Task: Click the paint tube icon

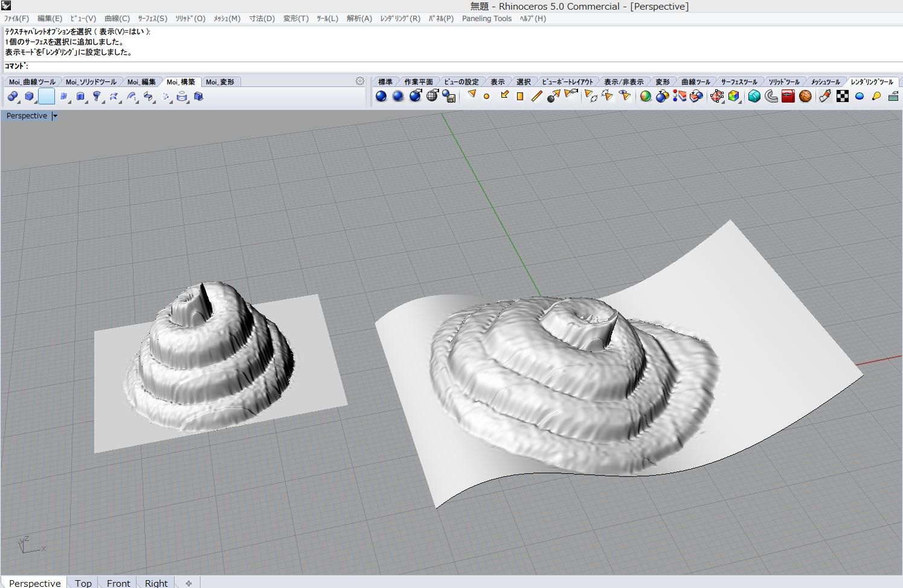Action: tap(825, 96)
